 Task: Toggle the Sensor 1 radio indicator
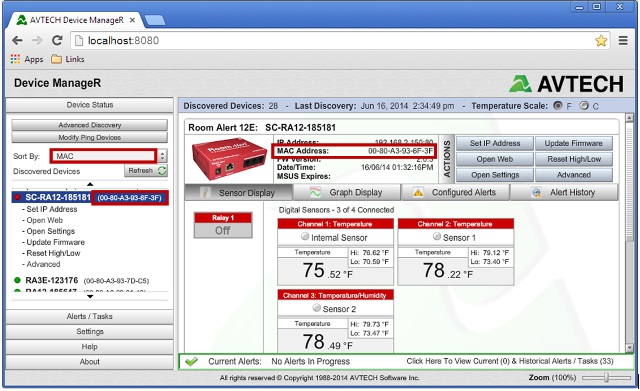437,236
